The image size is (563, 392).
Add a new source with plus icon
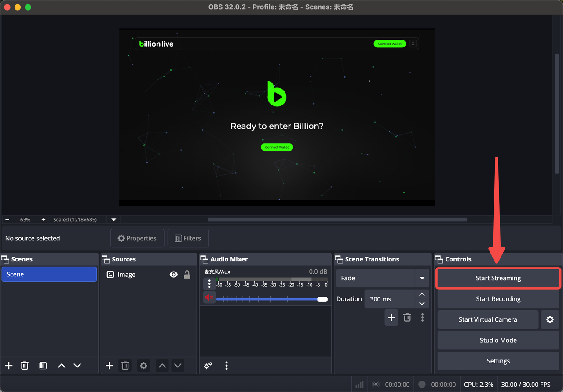(110, 366)
